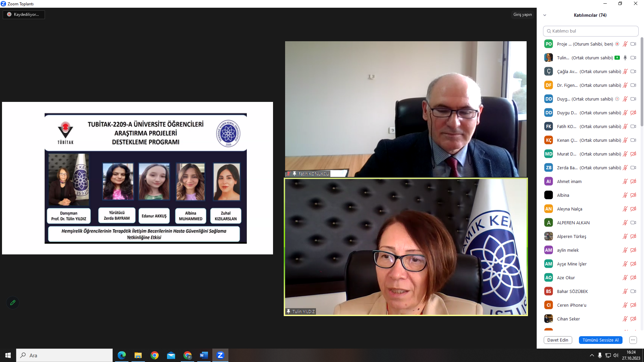The image size is (644, 362).
Task: Select Bahar SÖZÜBEK in the participant list
Action: pyautogui.click(x=572, y=291)
